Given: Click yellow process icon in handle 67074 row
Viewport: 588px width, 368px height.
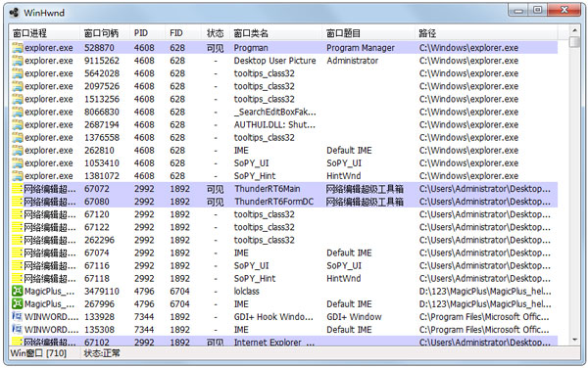Looking at the screenshot, I should pos(18,253).
